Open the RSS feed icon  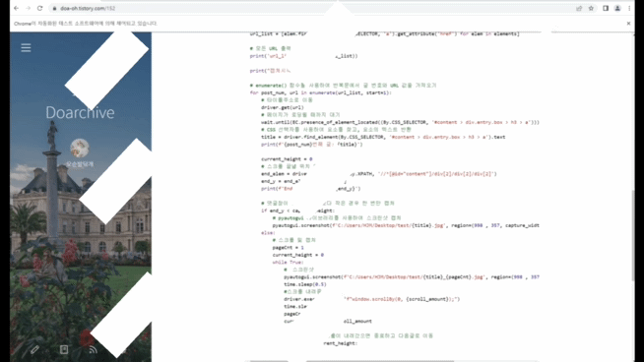click(x=94, y=349)
